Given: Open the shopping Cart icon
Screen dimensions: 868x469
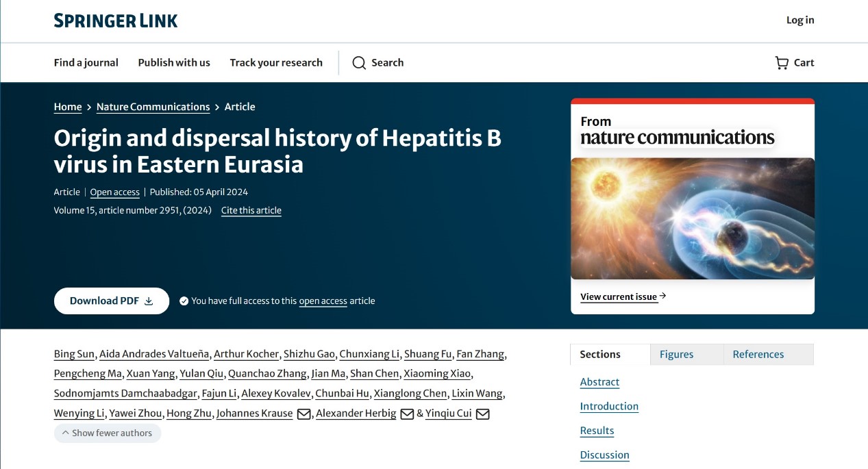Looking at the screenshot, I should pyautogui.click(x=782, y=63).
